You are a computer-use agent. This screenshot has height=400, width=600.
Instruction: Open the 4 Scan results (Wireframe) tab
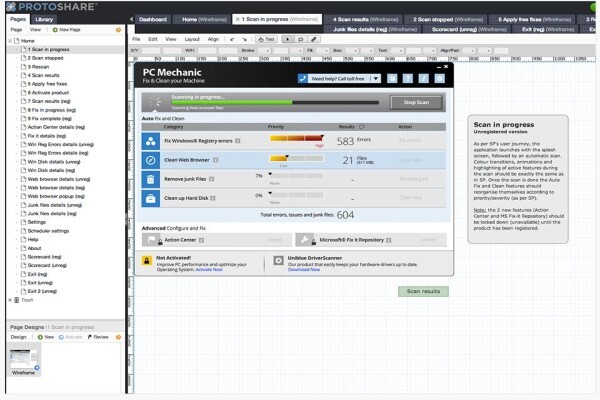[363, 19]
